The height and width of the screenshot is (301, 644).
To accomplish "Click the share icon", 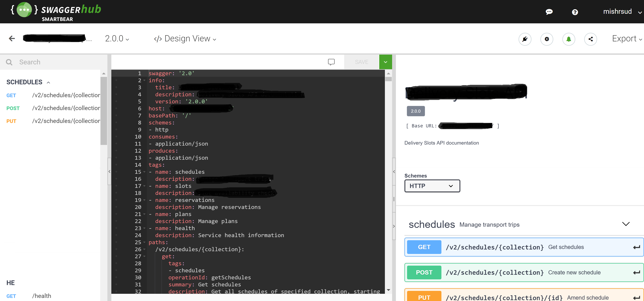I will 591,39.
